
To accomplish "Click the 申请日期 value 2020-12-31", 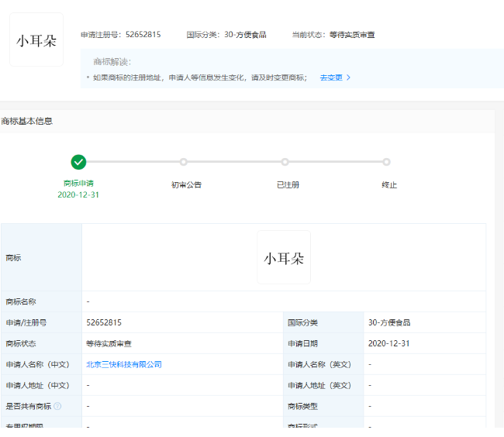I will pyautogui.click(x=389, y=343).
